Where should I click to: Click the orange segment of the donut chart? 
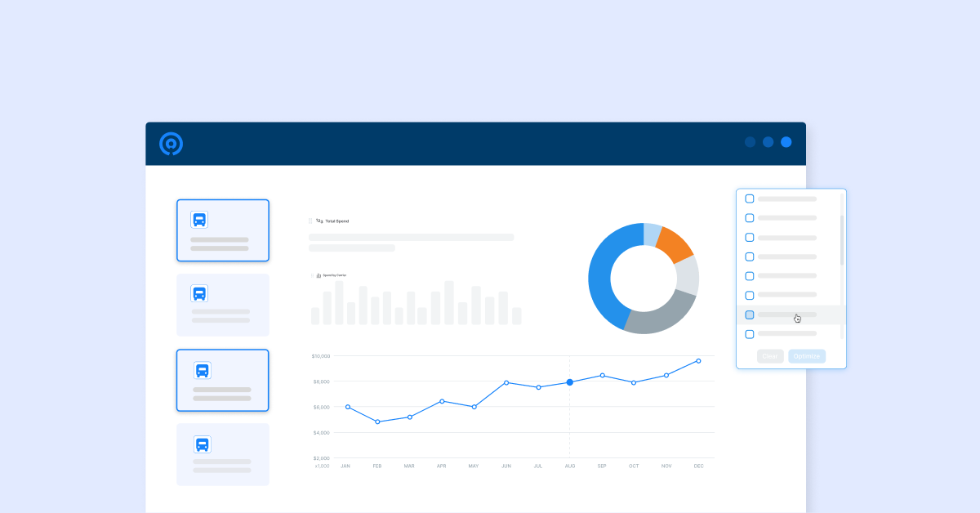point(676,243)
